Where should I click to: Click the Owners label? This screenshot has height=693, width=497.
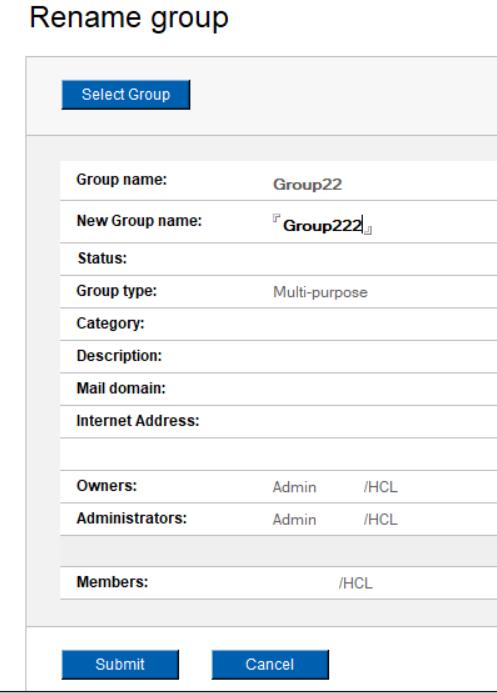tap(107, 486)
